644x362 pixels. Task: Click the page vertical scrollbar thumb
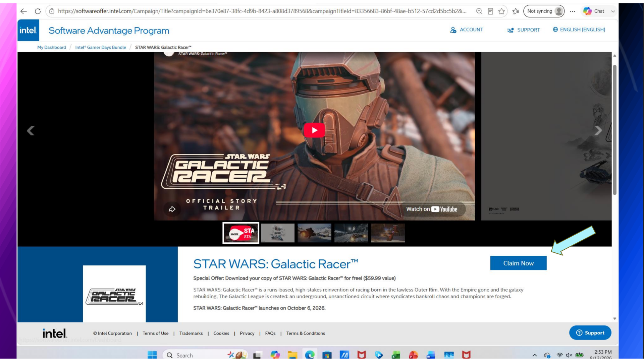tap(614, 130)
